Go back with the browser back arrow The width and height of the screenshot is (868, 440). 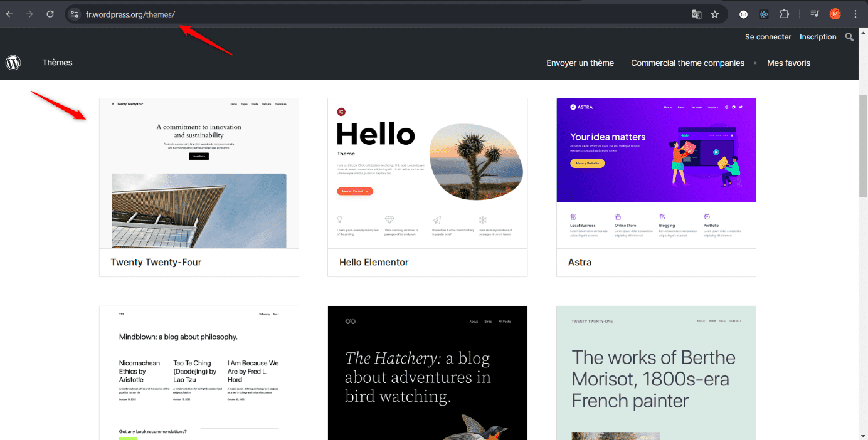pyautogui.click(x=10, y=14)
